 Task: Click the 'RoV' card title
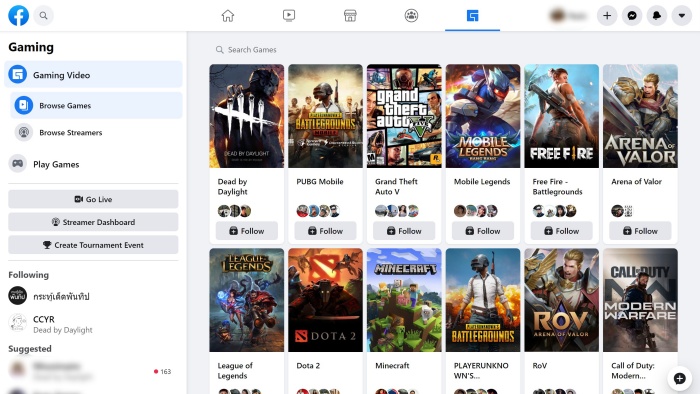point(539,365)
